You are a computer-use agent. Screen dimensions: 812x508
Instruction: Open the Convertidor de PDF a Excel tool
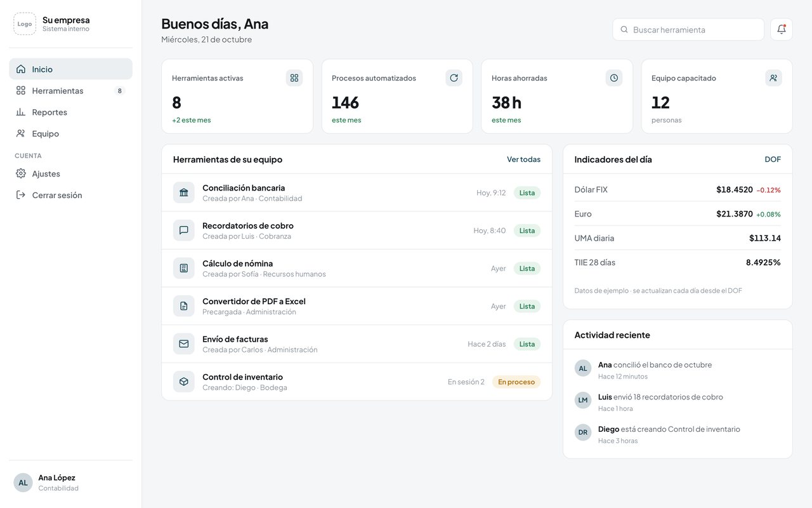357,306
